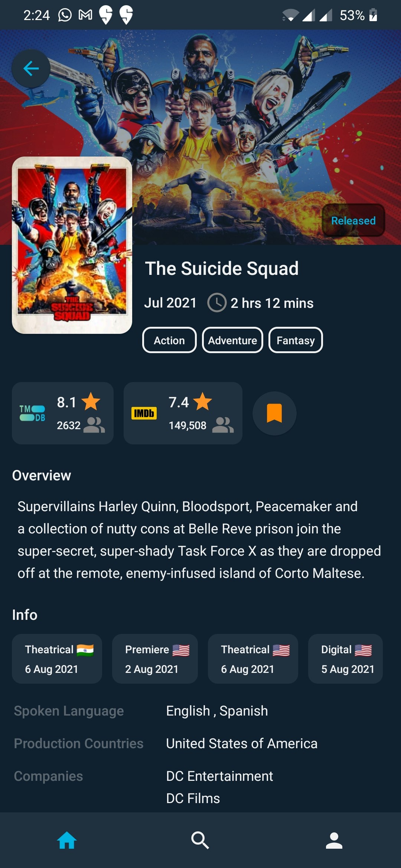Open the TMDB rating card
This screenshot has width=401, height=868.
click(x=63, y=413)
